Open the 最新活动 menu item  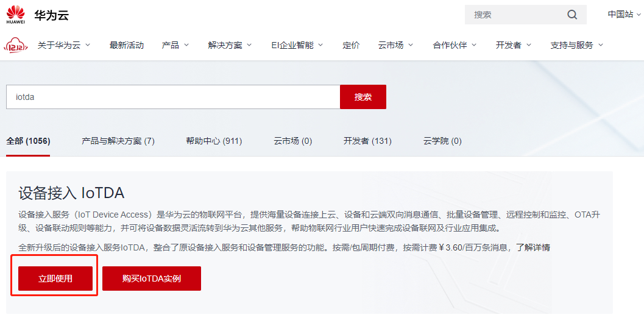pos(127,45)
